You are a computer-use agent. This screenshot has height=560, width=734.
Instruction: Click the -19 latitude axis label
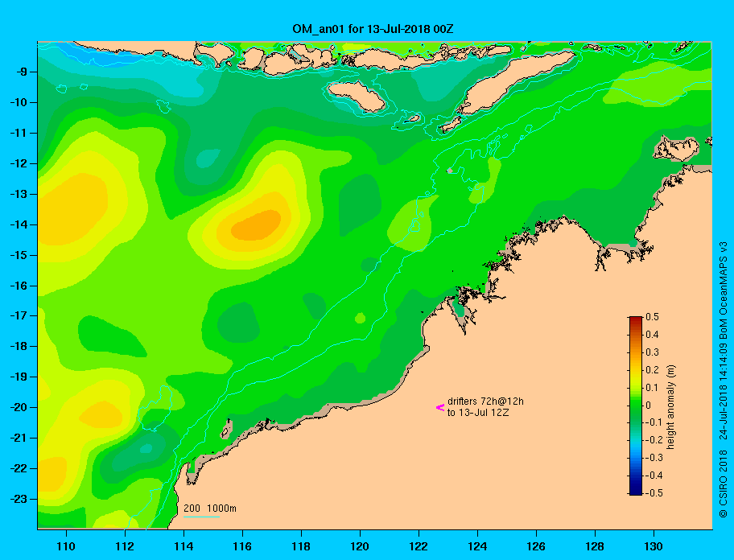coord(19,377)
